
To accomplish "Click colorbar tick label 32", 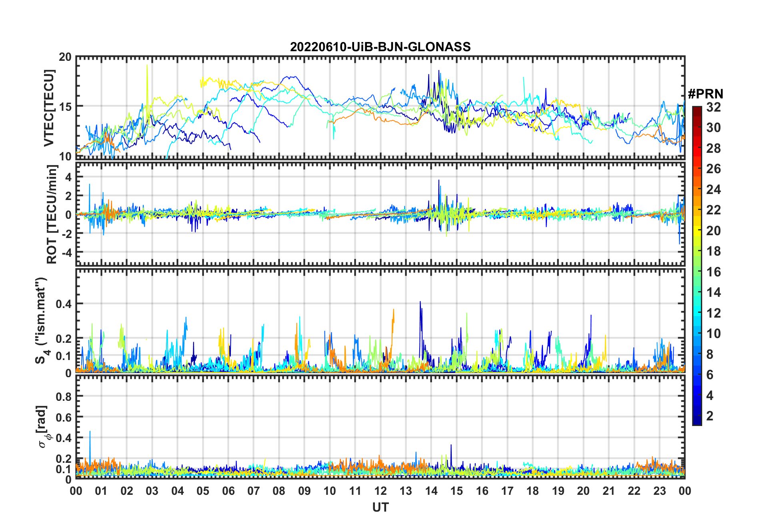I will tap(713, 107).
